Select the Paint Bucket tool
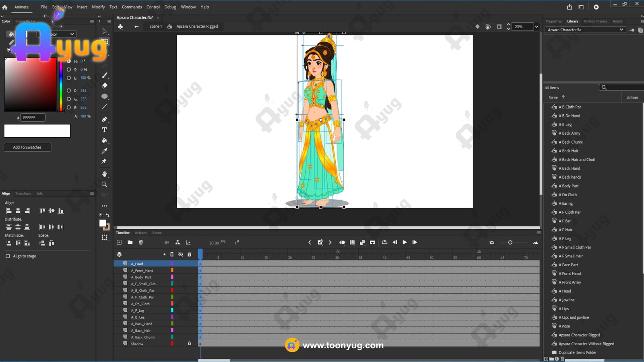644x362 pixels. coord(105,140)
